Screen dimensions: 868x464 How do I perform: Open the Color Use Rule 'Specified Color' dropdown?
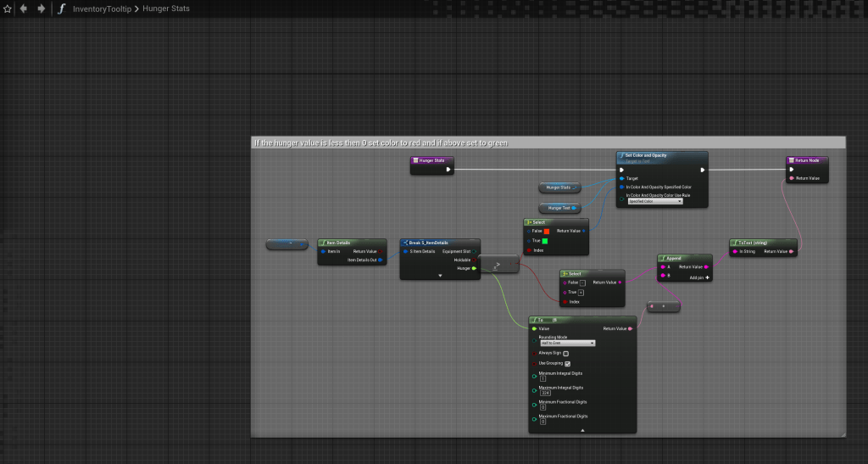[654, 201]
